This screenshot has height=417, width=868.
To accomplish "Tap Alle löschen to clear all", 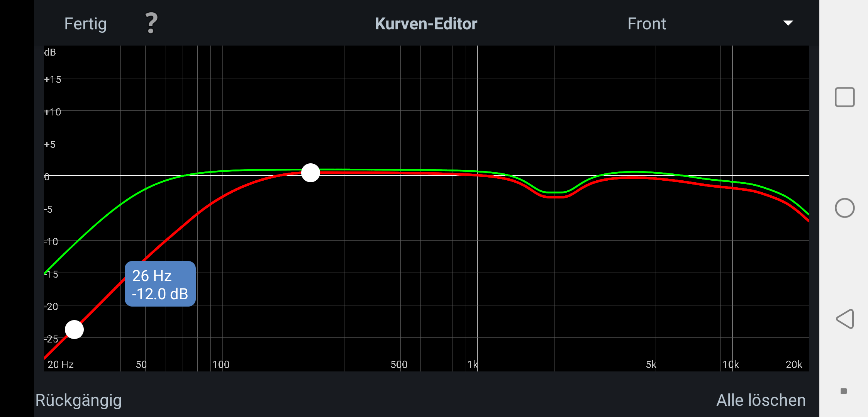I will click(761, 400).
